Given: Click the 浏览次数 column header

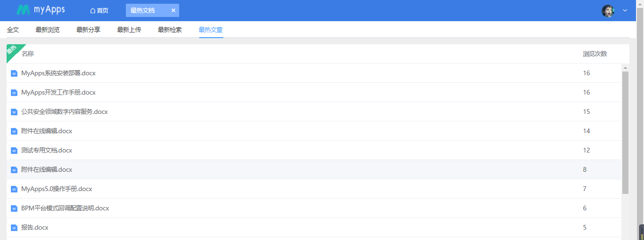Looking at the screenshot, I should tap(595, 54).
